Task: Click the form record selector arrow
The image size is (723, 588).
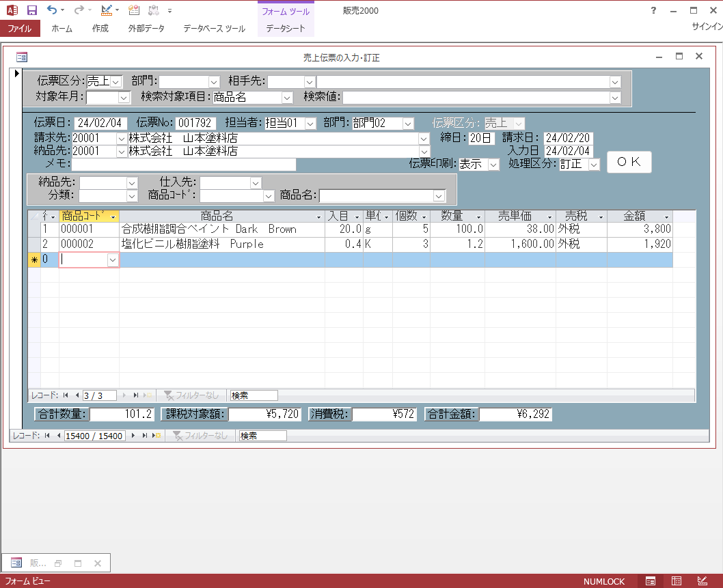Action: (x=16, y=73)
